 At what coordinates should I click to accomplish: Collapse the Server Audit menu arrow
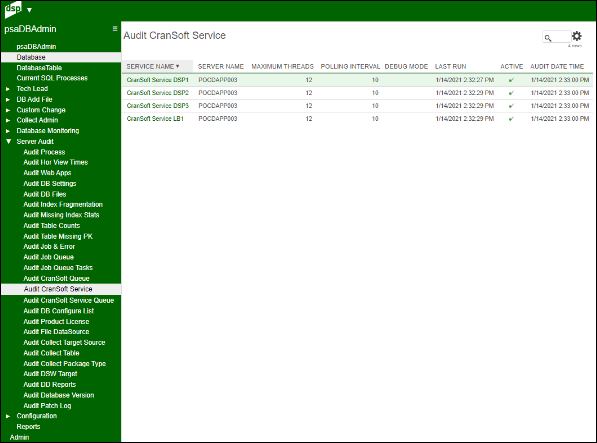[x=8, y=142]
